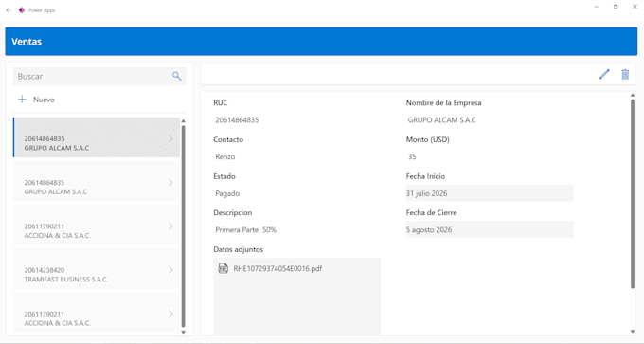The height and width of the screenshot is (344, 644).
Task: Click the Descripcion value Primera Parte 50%
Action: pyautogui.click(x=245, y=229)
